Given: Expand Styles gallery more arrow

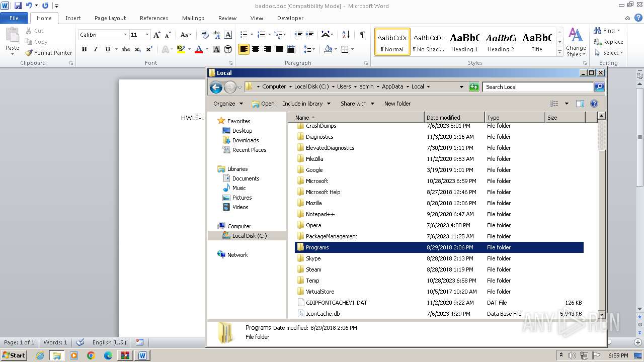Looking at the screenshot, I should (x=560, y=52).
